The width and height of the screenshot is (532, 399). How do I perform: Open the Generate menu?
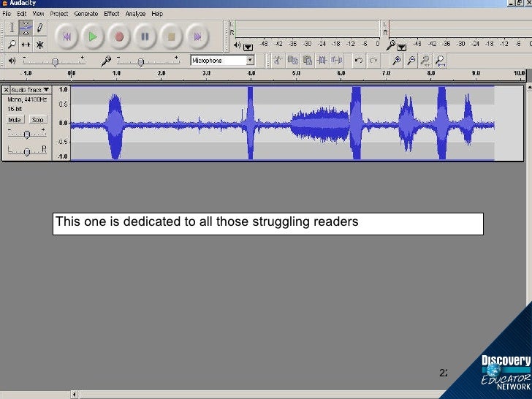[85, 14]
